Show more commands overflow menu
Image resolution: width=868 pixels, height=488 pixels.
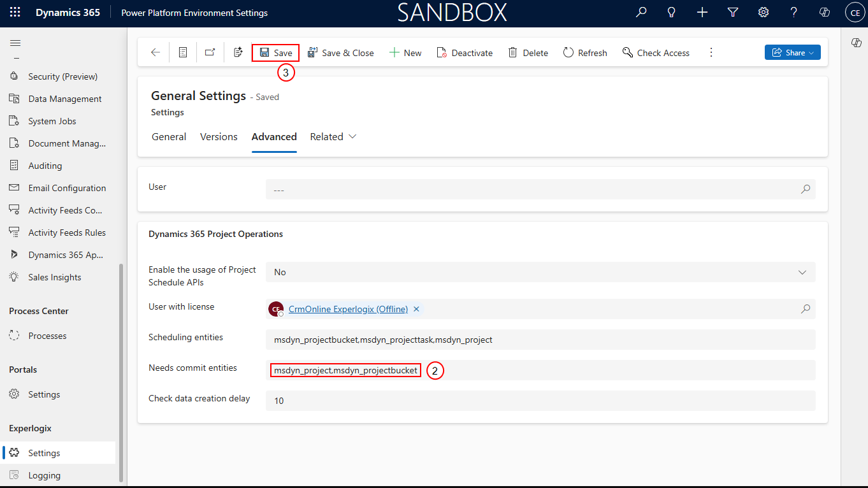(x=711, y=53)
